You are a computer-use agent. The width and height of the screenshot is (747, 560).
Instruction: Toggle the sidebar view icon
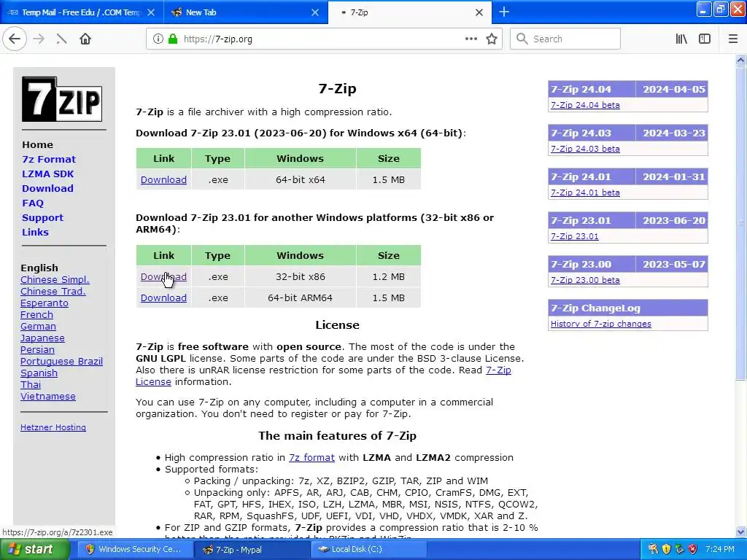[705, 39]
